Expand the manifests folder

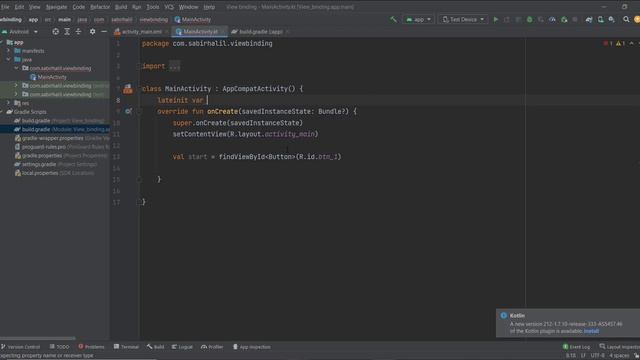tap(8, 51)
